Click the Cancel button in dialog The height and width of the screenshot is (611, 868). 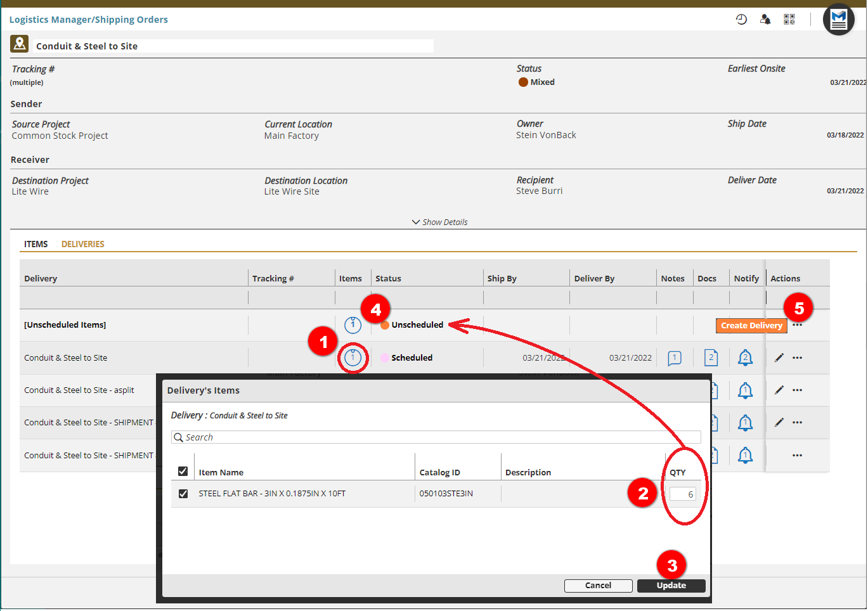(598, 586)
